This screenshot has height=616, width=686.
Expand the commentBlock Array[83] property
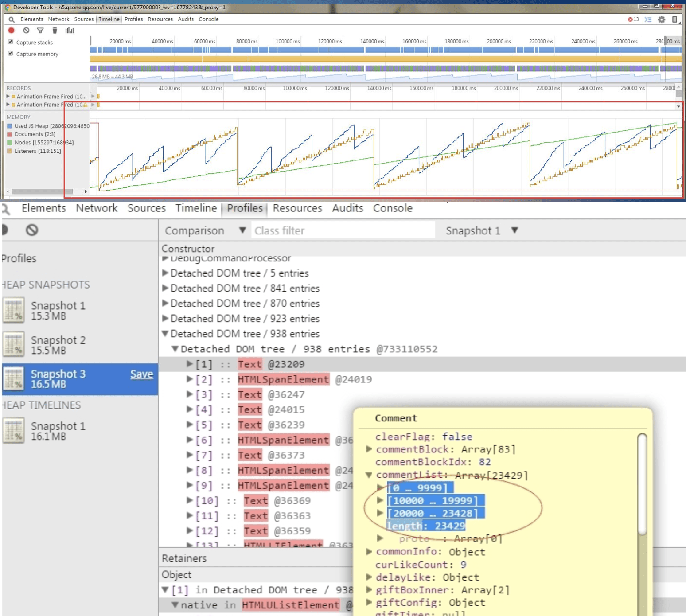tap(369, 449)
